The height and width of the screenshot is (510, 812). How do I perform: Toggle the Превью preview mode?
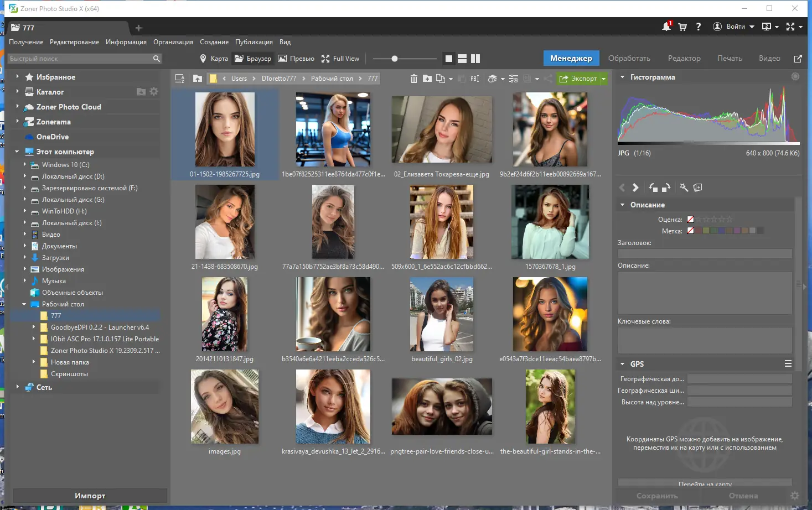[296, 59]
